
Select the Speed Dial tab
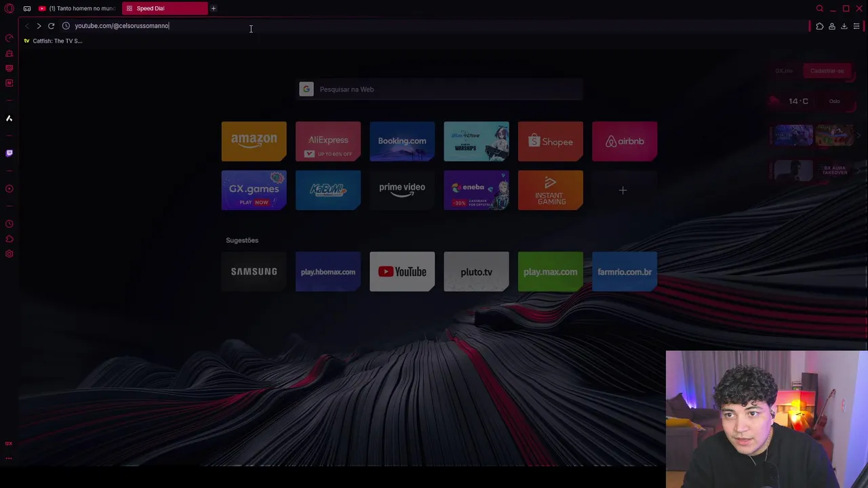[165, 8]
